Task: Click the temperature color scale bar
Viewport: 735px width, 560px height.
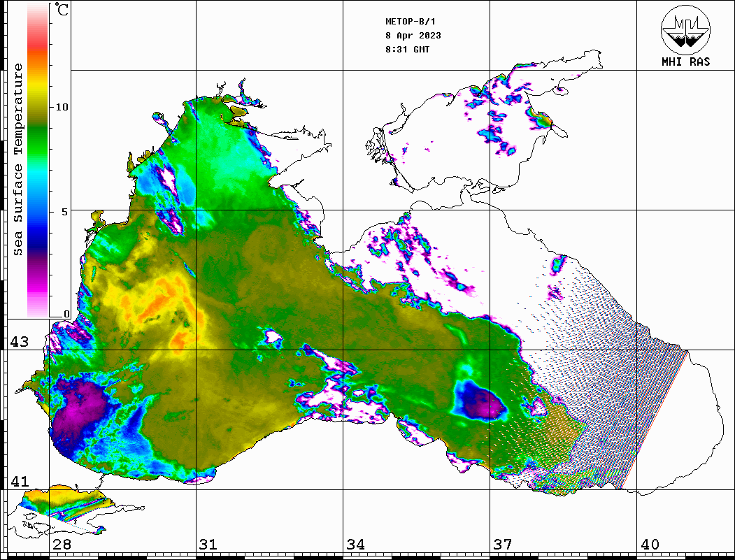Action: pos(38,160)
